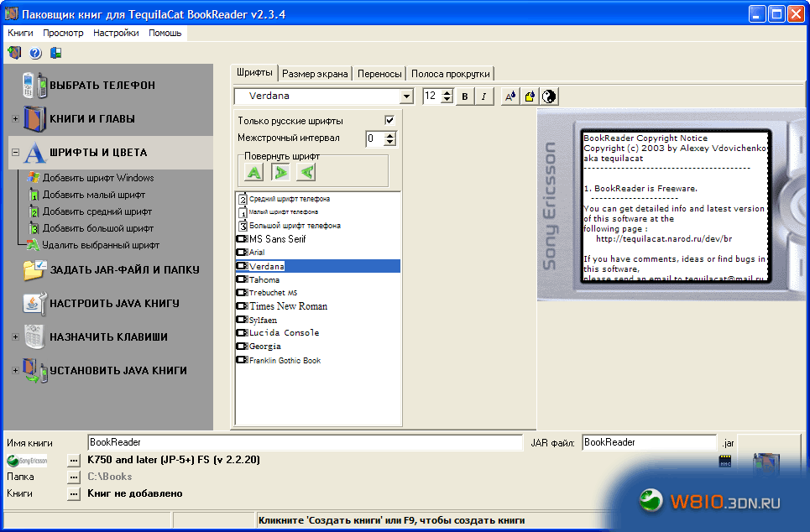810x532 pixels.
Task: Click Добавить шрифт Windows item
Action: [x=98, y=178]
